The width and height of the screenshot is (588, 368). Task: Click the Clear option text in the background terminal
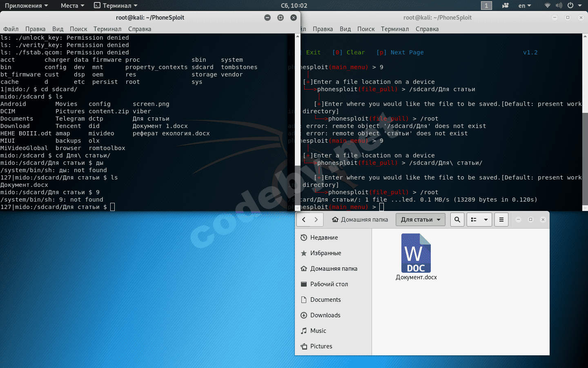(356, 52)
